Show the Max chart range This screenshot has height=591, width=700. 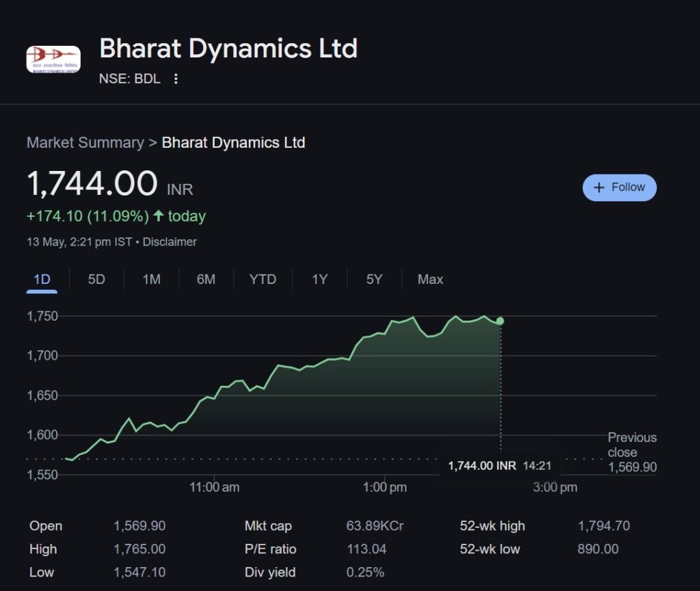[x=431, y=280]
